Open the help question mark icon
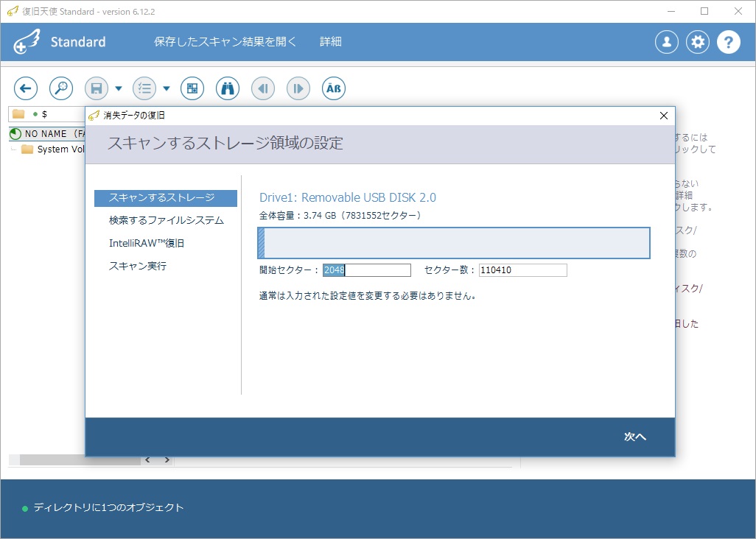 (729, 42)
